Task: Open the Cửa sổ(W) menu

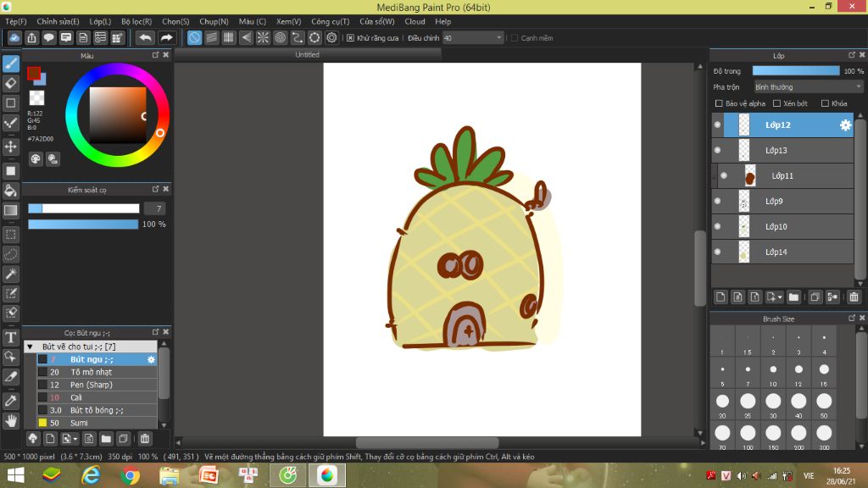Action: [377, 21]
